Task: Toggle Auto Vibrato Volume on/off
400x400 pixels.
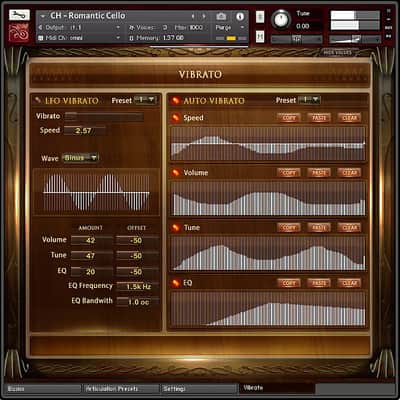Action: (175, 172)
